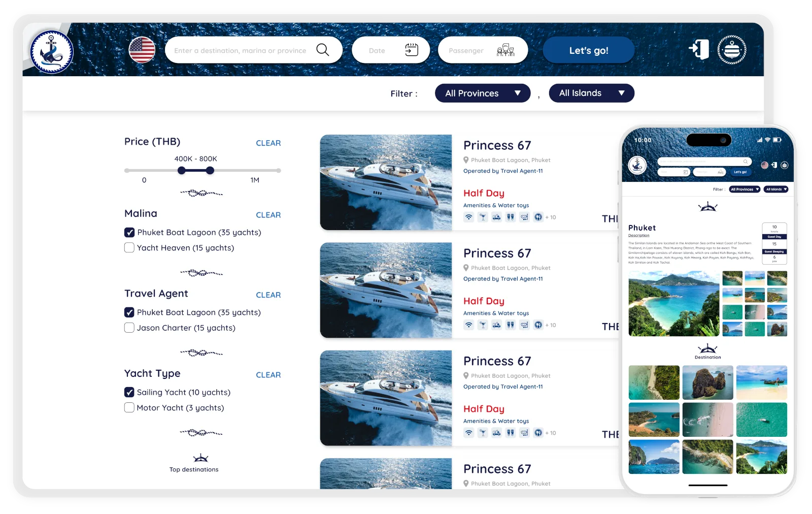Open the Passenger selector field
The image size is (812, 514).
tap(483, 50)
